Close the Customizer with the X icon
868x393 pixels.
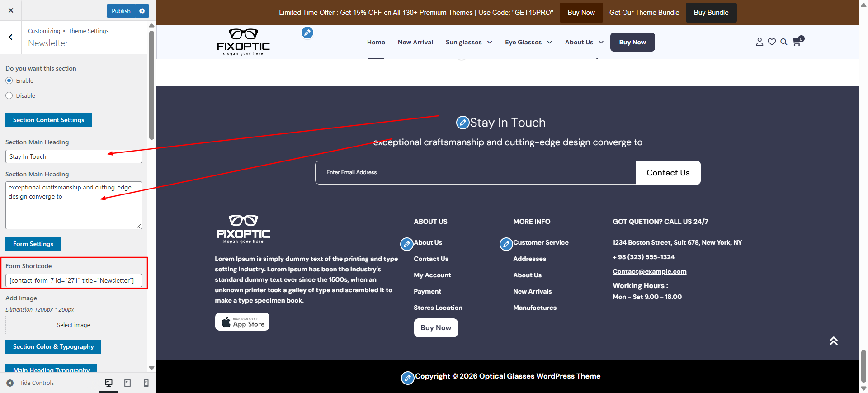(x=11, y=10)
